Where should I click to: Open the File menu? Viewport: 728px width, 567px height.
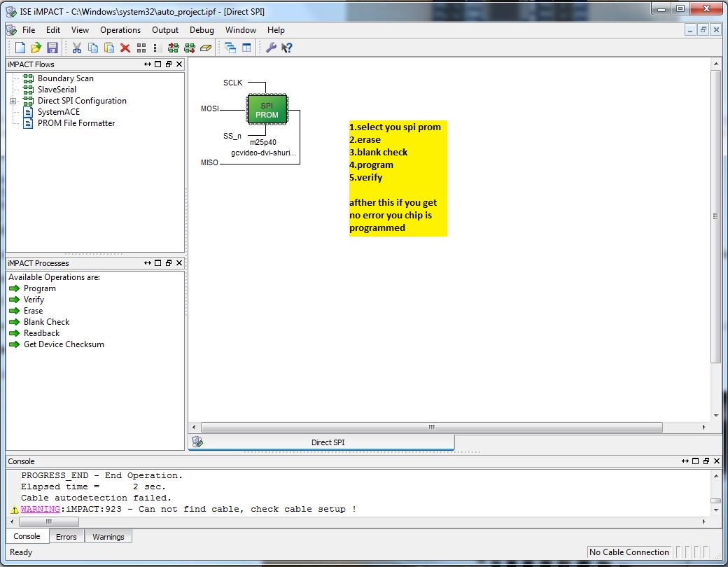(28, 29)
